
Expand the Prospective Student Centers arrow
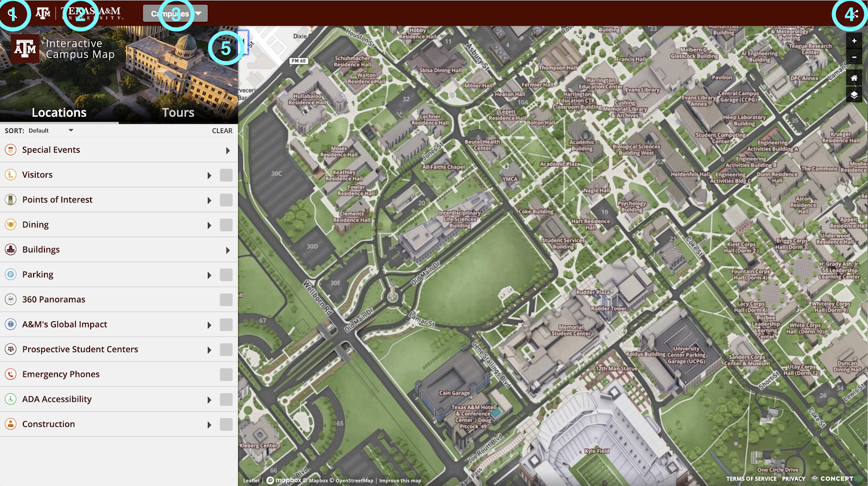(209, 350)
